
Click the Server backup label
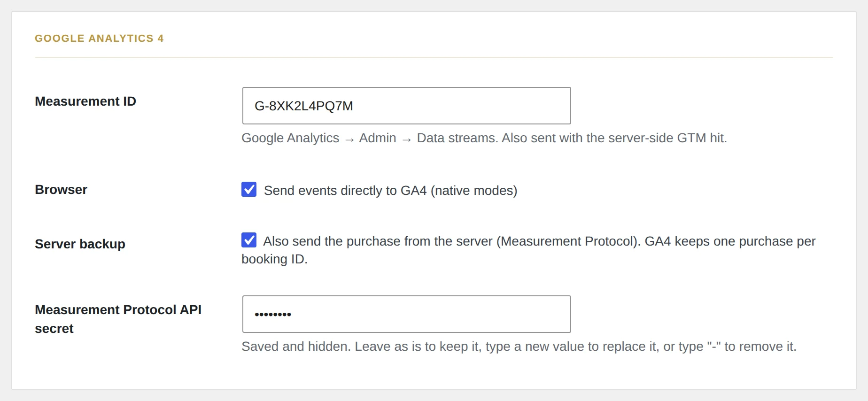tap(80, 244)
